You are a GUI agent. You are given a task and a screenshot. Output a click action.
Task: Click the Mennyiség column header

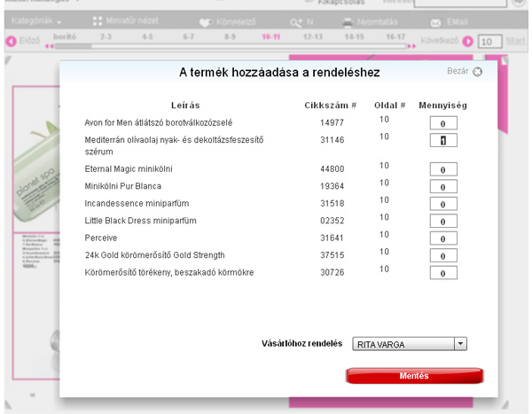pyautogui.click(x=443, y=105)
